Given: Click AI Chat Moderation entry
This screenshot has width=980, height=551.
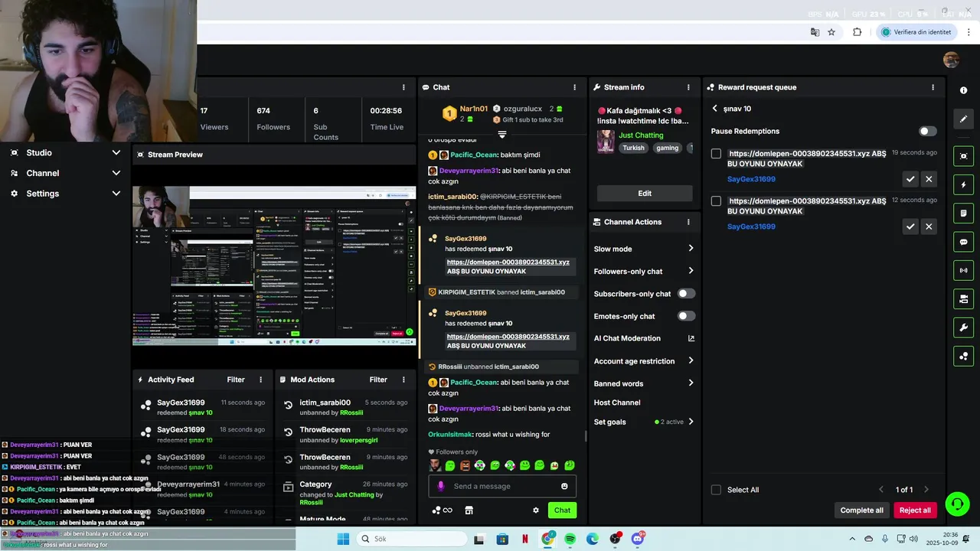Looking at the screenshot, I should (x=627, y=338).
